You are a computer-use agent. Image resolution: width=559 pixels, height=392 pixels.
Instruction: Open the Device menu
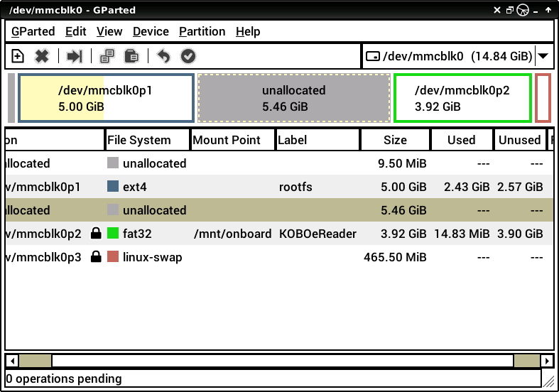point(151,31)
